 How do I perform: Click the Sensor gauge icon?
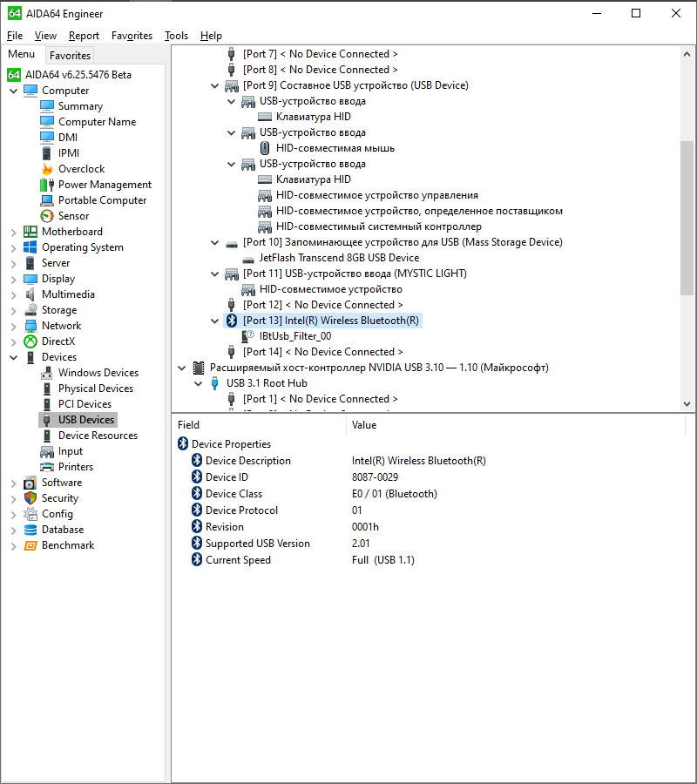click(x=47, y=215)
